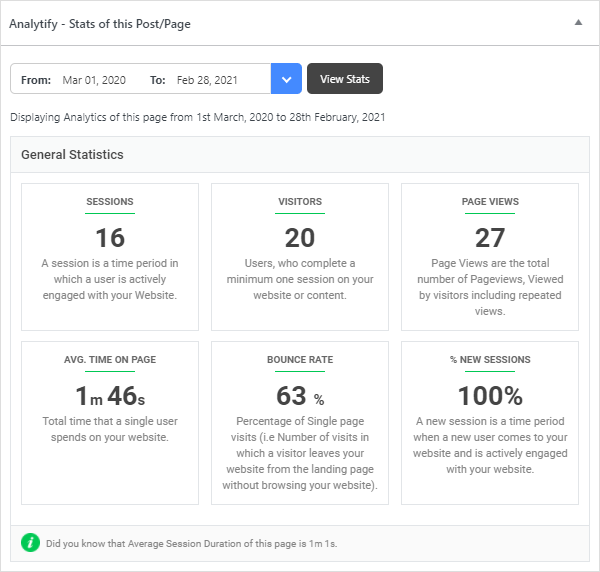The height and width of the screenshot is (572, 600).
Task: Click the Displaying Analytics date description text
Action: coord(197,117)
